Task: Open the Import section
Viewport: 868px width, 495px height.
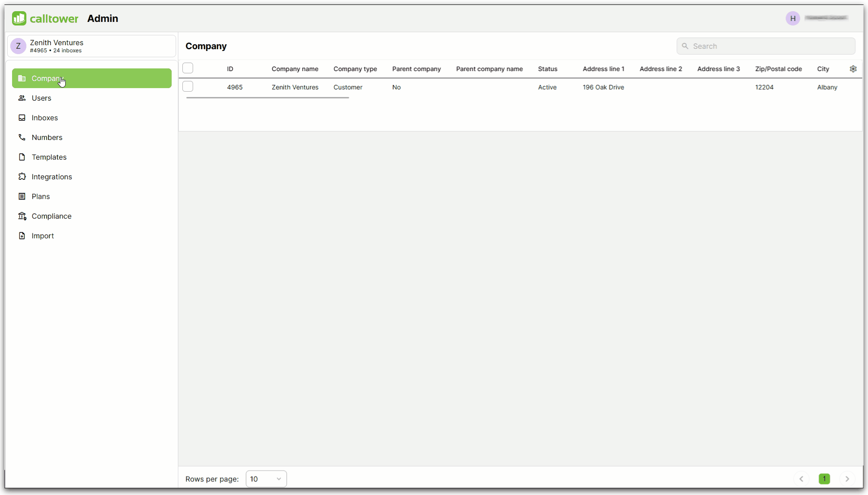Action: point(43,235)
